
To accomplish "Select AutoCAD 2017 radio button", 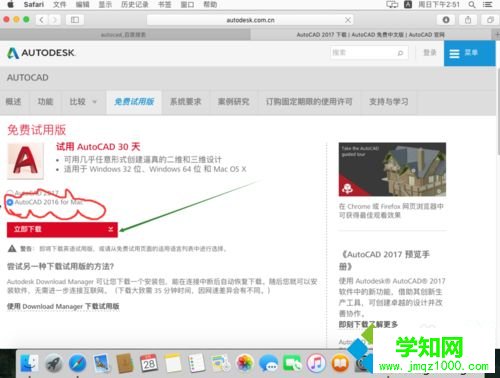I will (10, 193).
